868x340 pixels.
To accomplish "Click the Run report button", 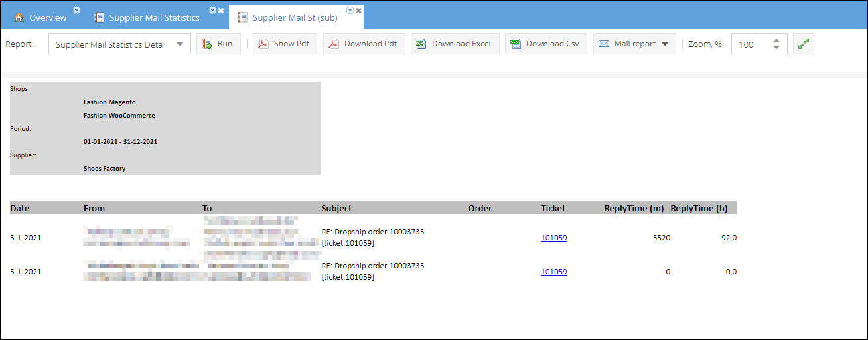I will point(218,44).
